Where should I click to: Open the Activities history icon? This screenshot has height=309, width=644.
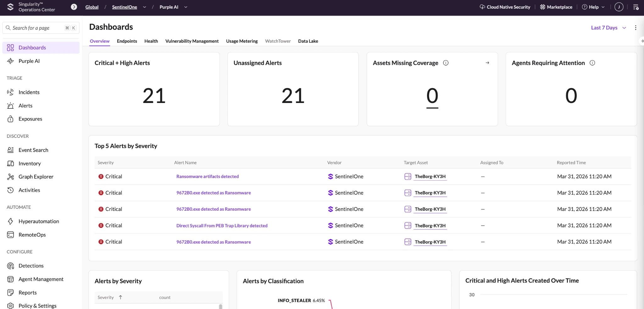pos(10,190)
